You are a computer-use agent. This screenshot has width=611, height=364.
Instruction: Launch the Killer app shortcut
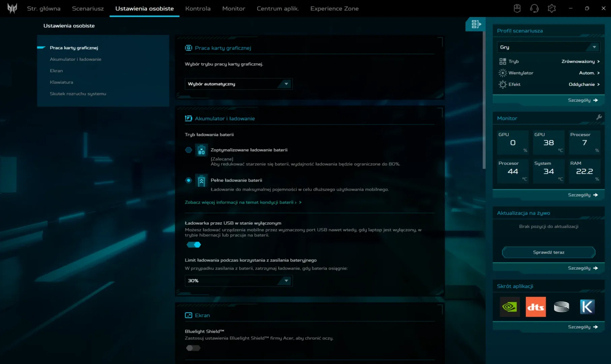pos(587,307)
